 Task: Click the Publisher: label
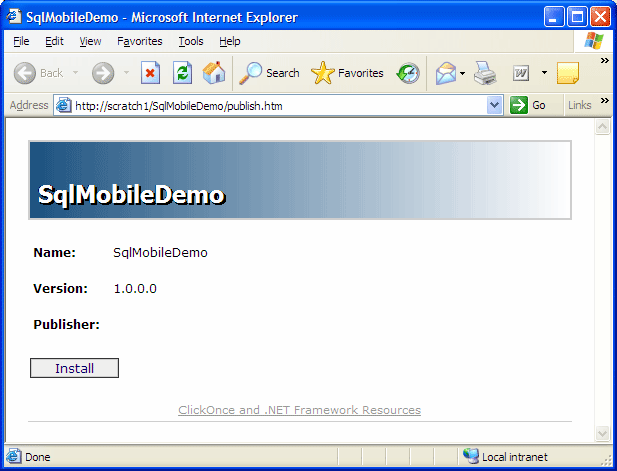click(67, 325)
